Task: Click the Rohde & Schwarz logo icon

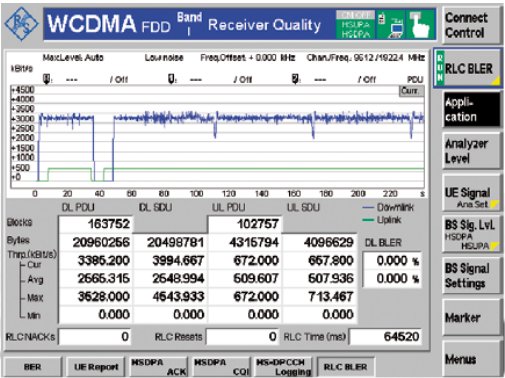Action: pyautogui.click(x=21, y=24)
